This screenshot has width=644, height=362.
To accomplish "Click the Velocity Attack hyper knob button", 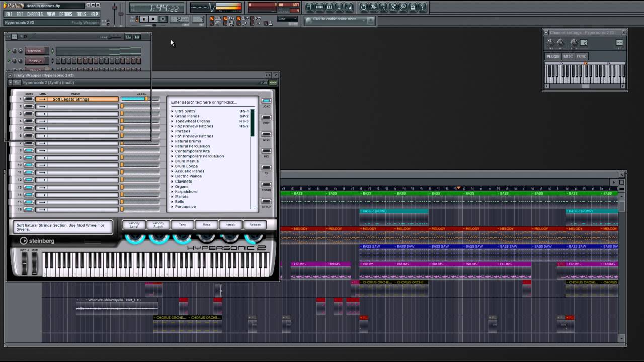I will (158, 225).
